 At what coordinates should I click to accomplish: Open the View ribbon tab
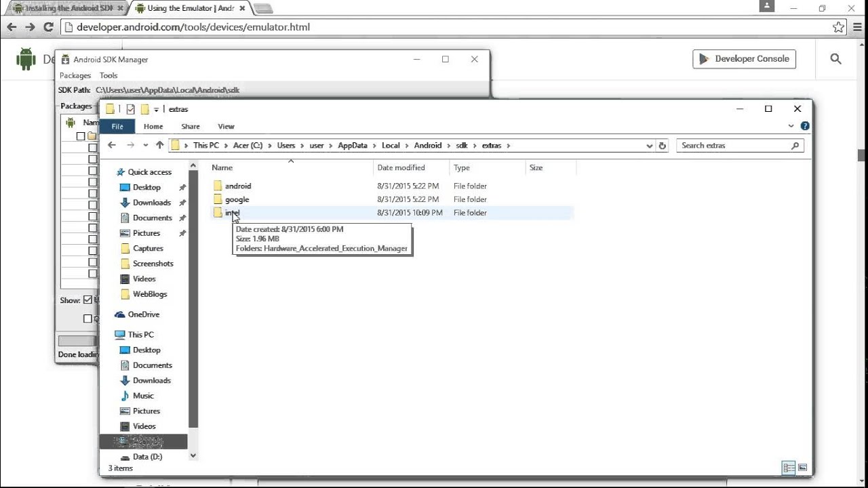click(226, 126)
